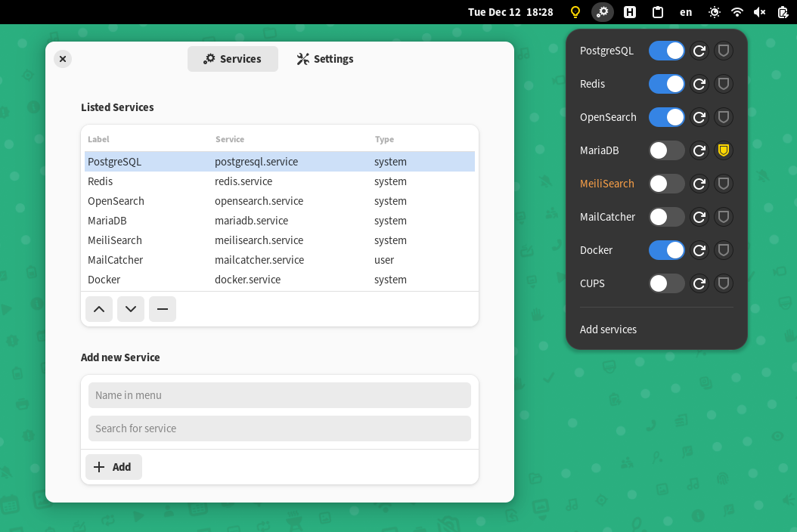Turn on the MailCatcher switch

[x=667, y=217]
